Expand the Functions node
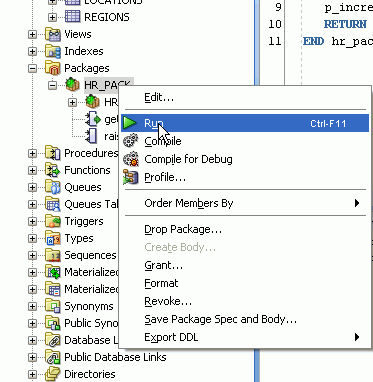 pos(33,170)
